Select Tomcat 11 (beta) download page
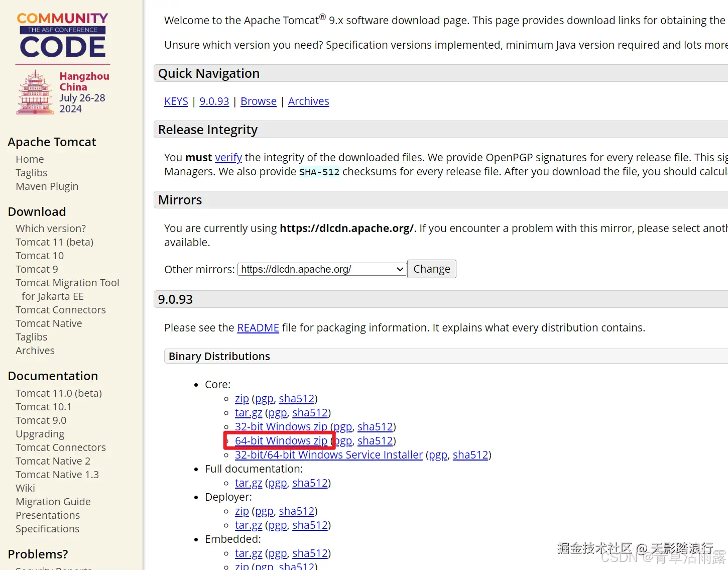This screenshot has height=570, width=728. (x=54, y=242)
